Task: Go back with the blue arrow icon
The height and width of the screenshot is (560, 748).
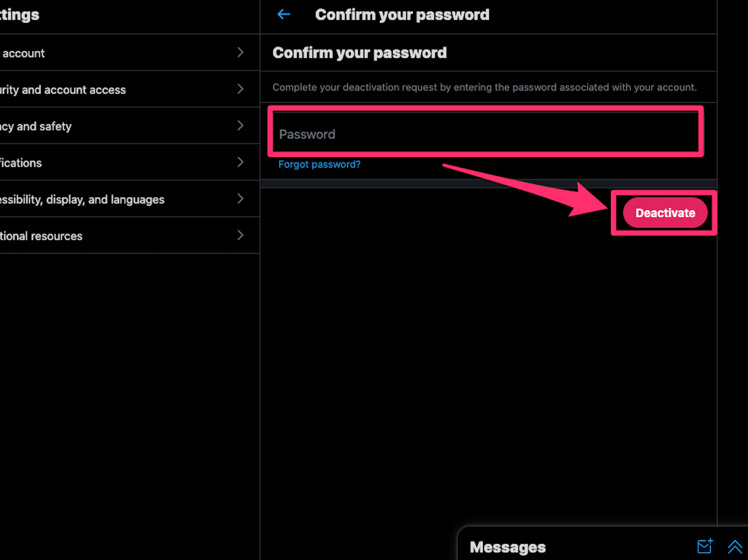Action: (284, 15)
